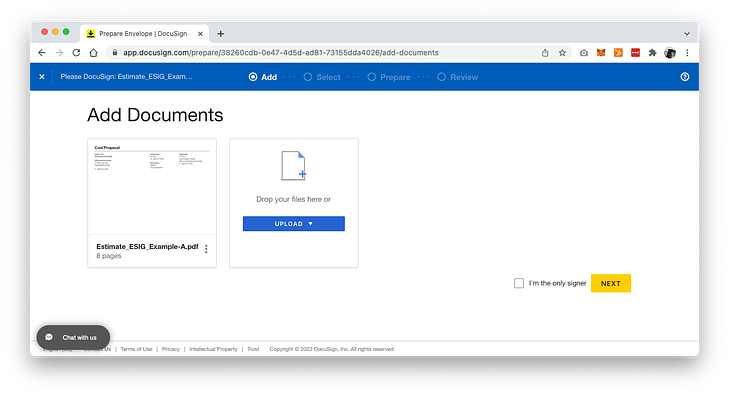The width and height of the screenshot is (729, 396).
Task: Open the Cool Proposal document thumbnail
Action: [x=152, y=187]
